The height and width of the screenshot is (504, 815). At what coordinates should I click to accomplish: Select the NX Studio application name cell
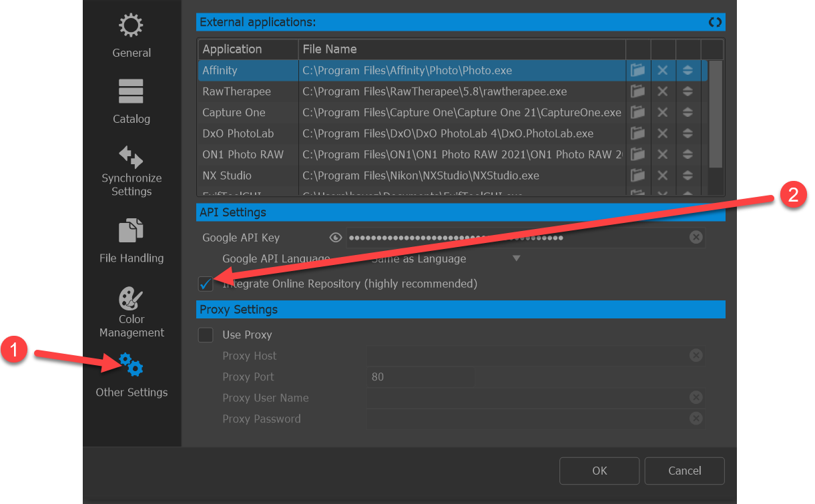248,176
